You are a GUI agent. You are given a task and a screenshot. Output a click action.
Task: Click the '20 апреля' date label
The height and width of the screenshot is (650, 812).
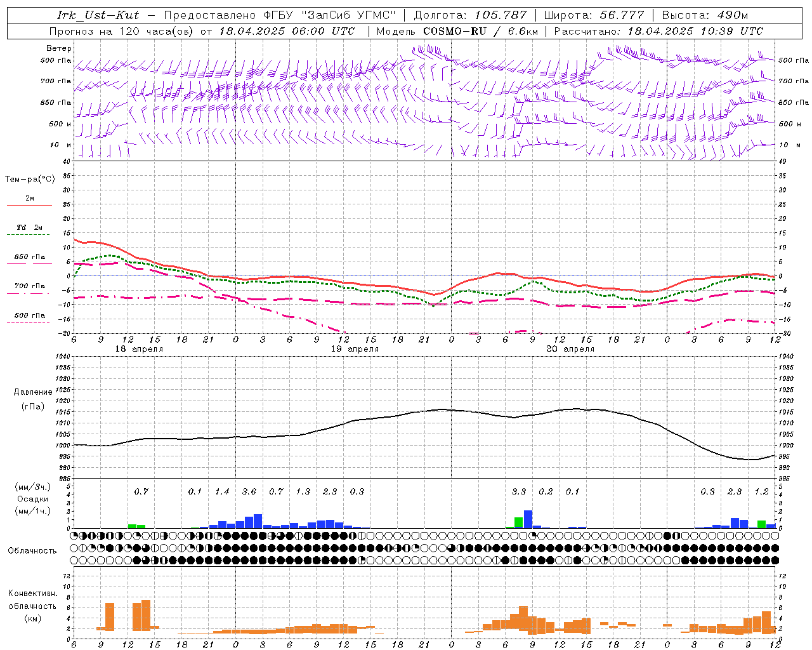click(570, 349)
